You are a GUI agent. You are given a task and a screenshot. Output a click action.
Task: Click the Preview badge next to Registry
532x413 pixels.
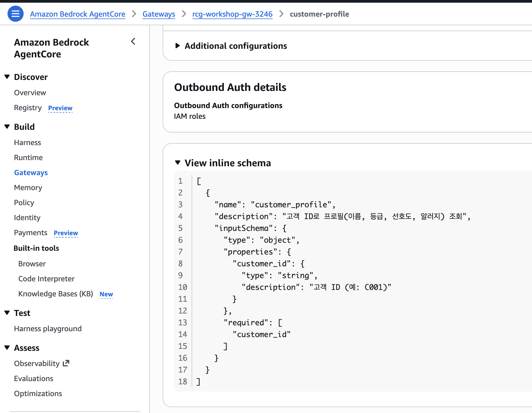(60, 108)
